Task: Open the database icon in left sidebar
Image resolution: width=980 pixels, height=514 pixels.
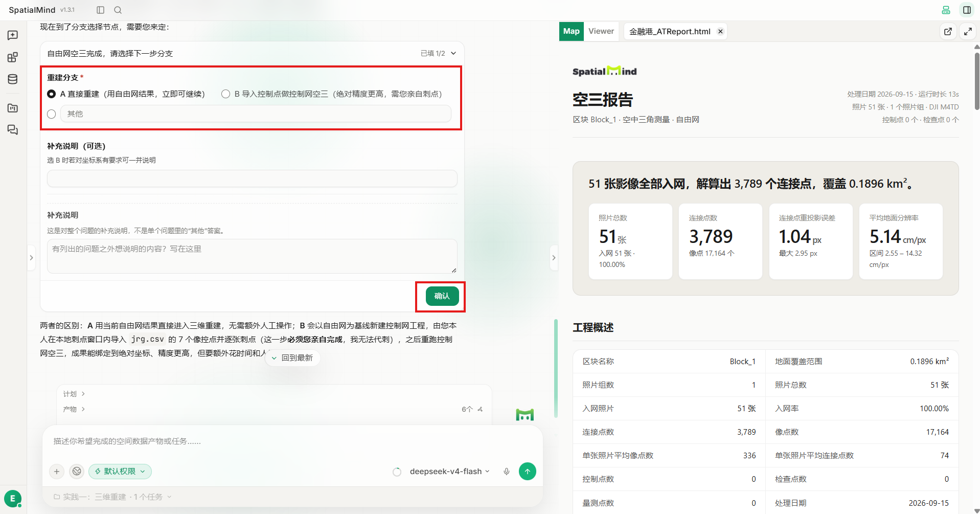Action: coord(13,79)
